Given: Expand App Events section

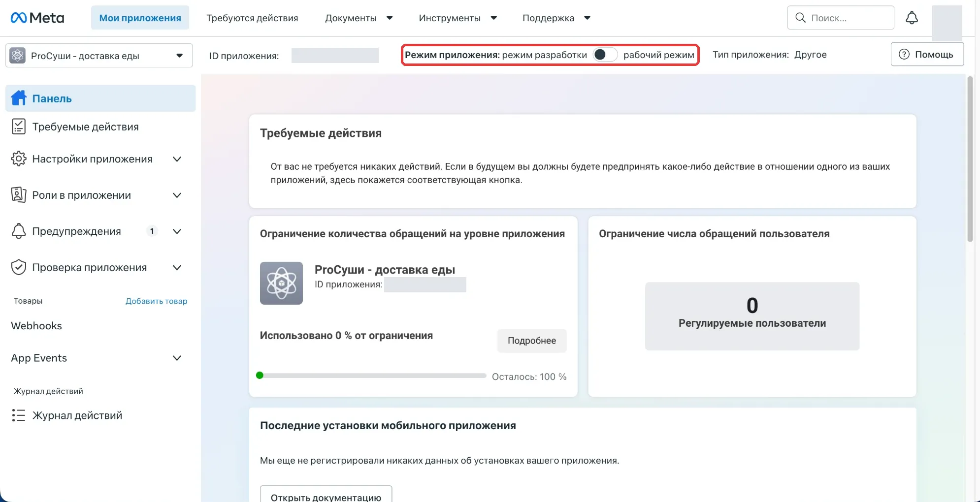Looking at the screenshot, I should pyautogui.click(x=177, y=358).
